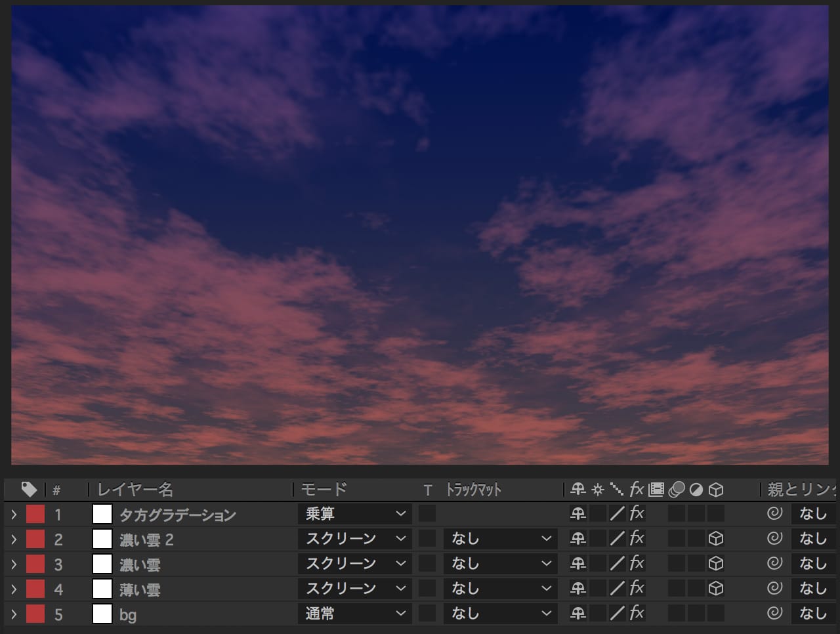This screenshot has width=840, height=634.
Task: Click the parent pick whip for bg layer
Action: tap(774, 613)
